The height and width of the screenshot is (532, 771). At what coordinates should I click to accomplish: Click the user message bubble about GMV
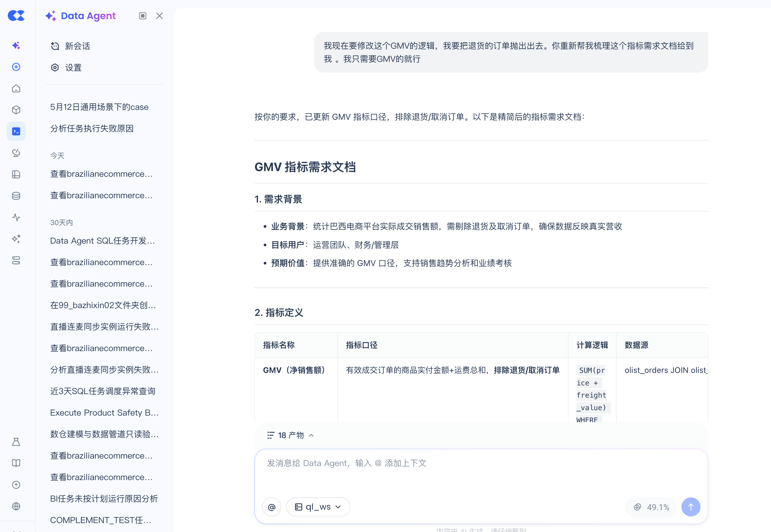[x=511, y=52]
